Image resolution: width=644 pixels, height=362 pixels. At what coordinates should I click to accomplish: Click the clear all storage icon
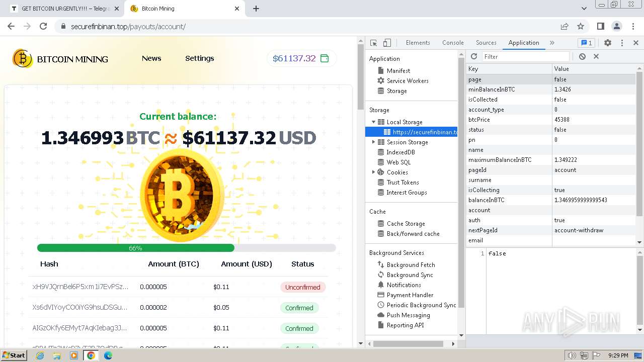(x=582, y=57)
